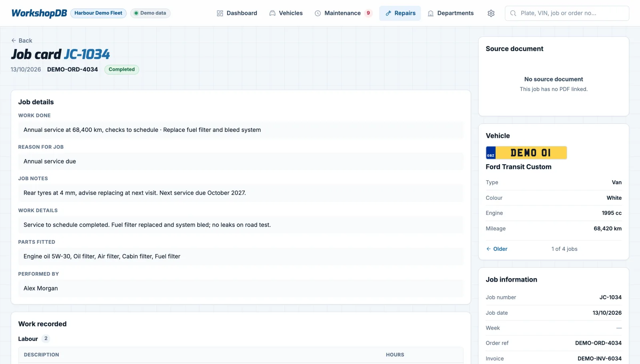Click the Maintenance clock icon
Screen dimensions: 640x364
pos(318,13)
